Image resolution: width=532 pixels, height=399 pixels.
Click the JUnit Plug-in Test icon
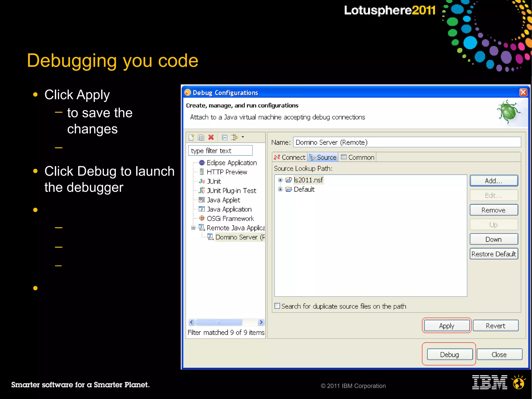(202, 191)
